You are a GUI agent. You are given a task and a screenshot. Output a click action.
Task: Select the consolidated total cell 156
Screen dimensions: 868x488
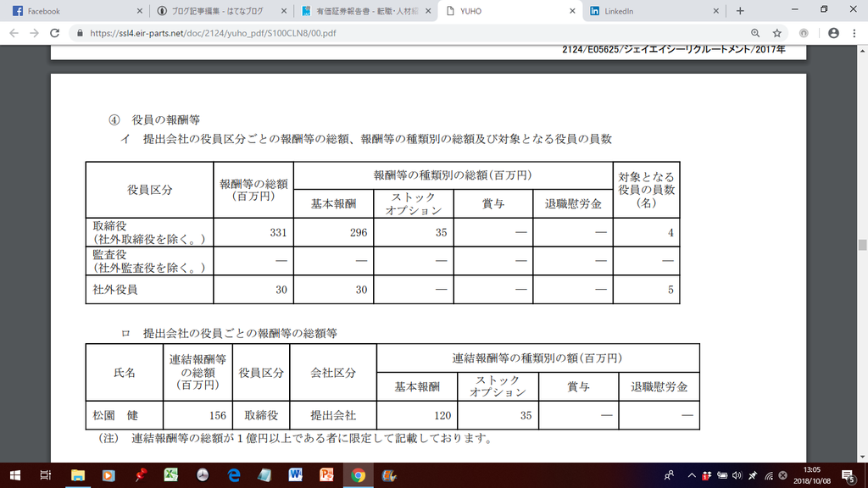(x=218, y=415)
